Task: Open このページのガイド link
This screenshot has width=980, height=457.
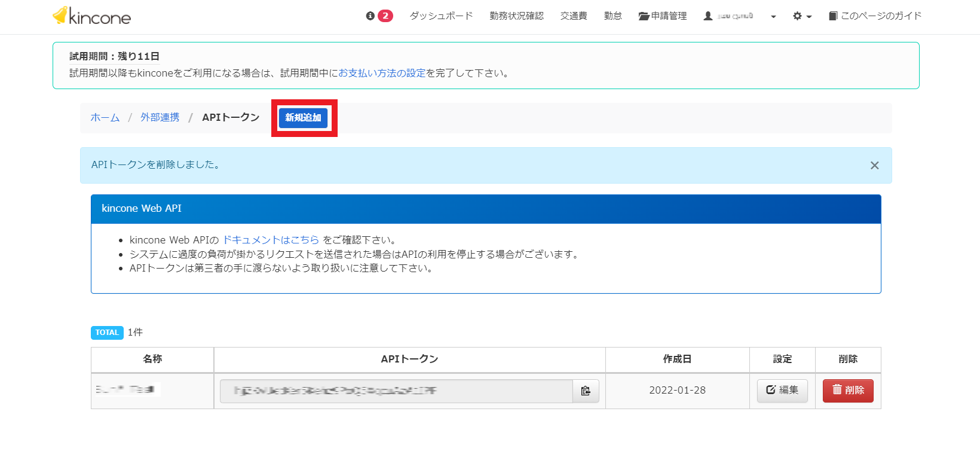Action: pos(875,16)
